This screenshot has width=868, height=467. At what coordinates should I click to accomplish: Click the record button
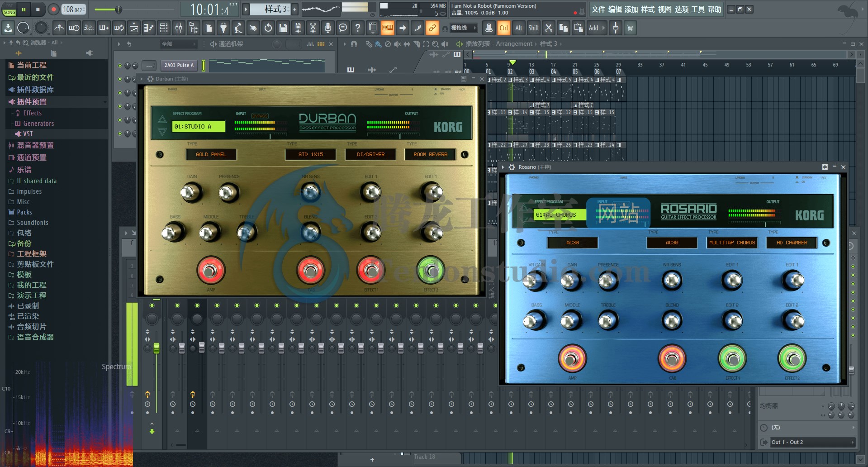click(53, 9)
